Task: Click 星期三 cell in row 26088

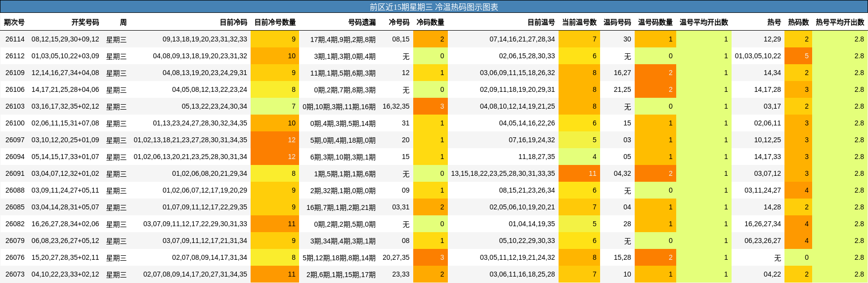Action: (x=116, y=190)
